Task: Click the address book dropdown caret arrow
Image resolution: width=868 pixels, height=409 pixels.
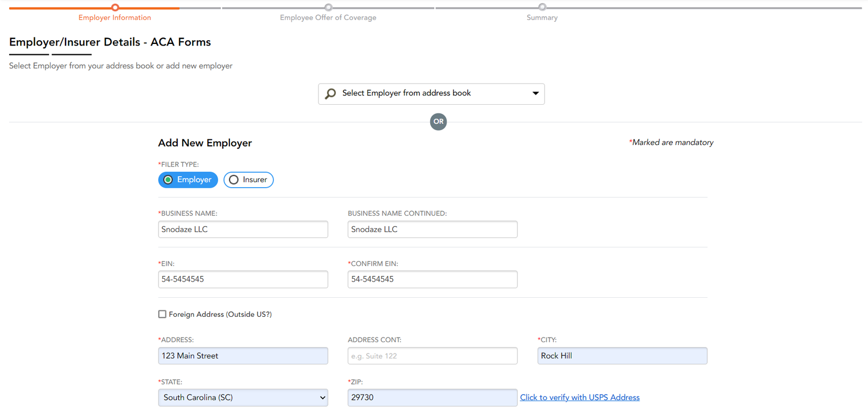Action: point(535,93)
